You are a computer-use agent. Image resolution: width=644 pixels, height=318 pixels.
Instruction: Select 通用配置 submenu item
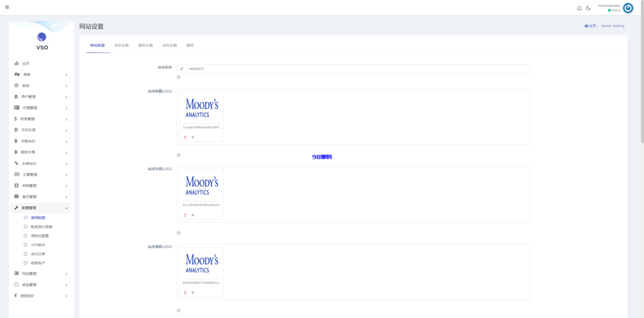pyautogui.click(x=38, y=218)
